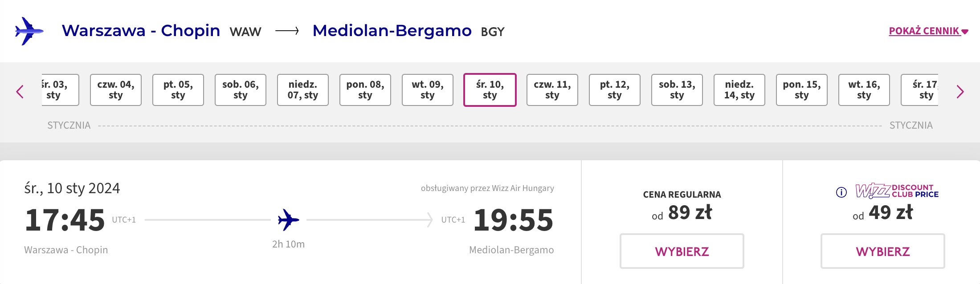
Task: Expand the Pokaż cennik price list
Action: (928, 31)
